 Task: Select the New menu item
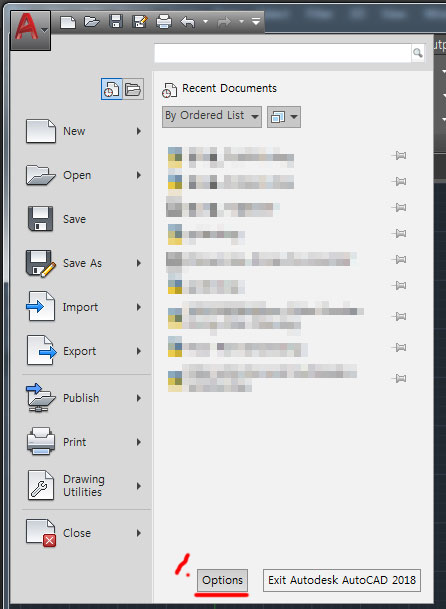pos(84,131)
